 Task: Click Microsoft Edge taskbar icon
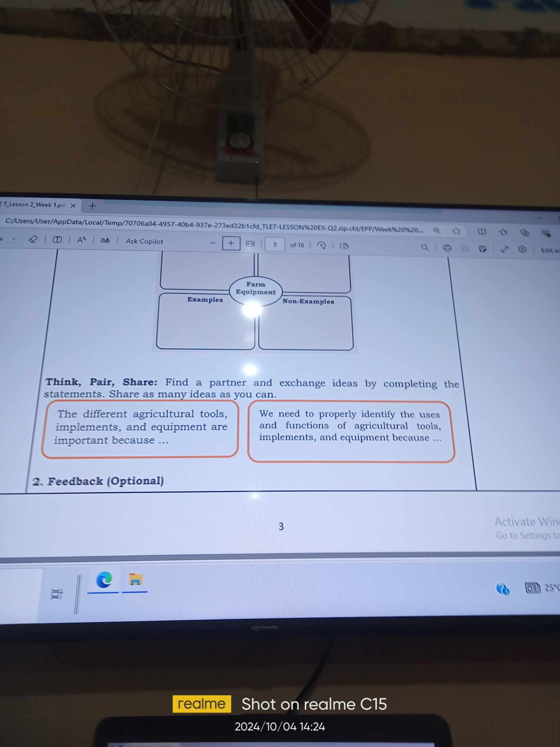[x=104, y=580]
